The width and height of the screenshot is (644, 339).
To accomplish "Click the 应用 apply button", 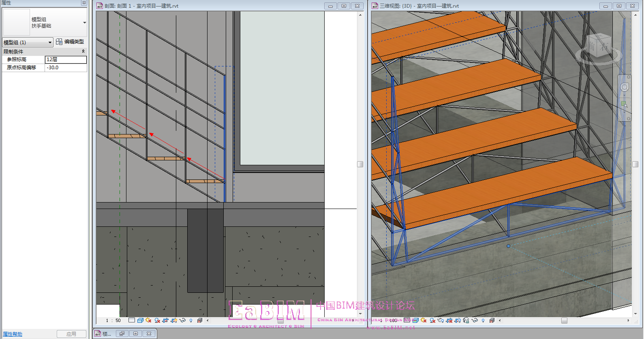I will 71,334.
